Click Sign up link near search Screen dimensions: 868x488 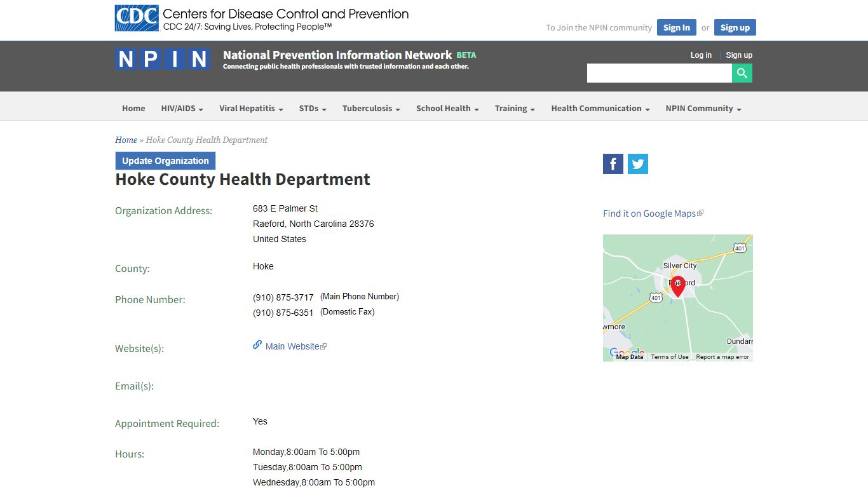click(739, 55)
